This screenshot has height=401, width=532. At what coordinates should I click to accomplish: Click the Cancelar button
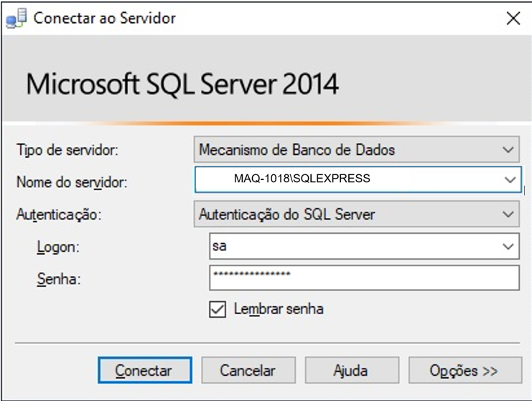(248, 371)
